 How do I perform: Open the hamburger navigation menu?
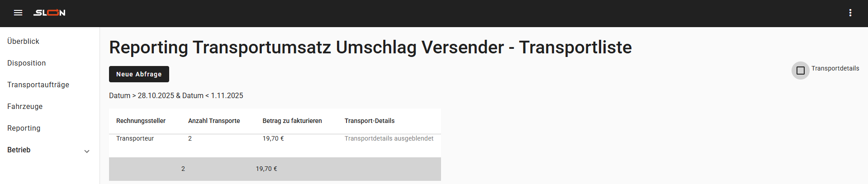18,13
